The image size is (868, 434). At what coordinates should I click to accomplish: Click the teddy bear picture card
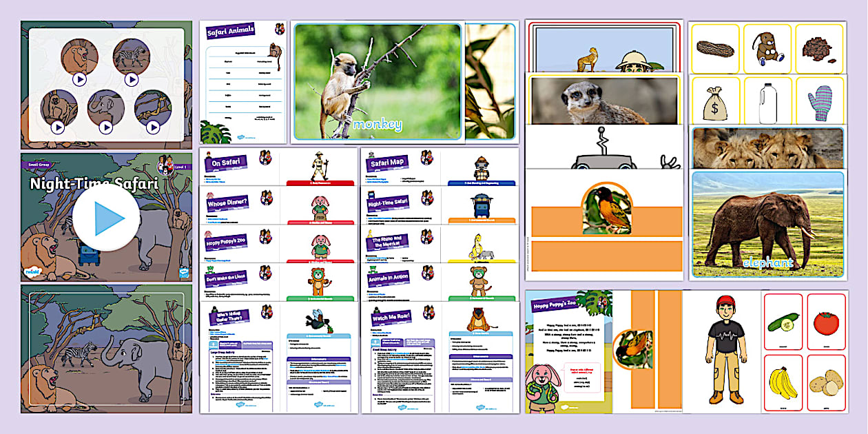(x=766, y=48)
